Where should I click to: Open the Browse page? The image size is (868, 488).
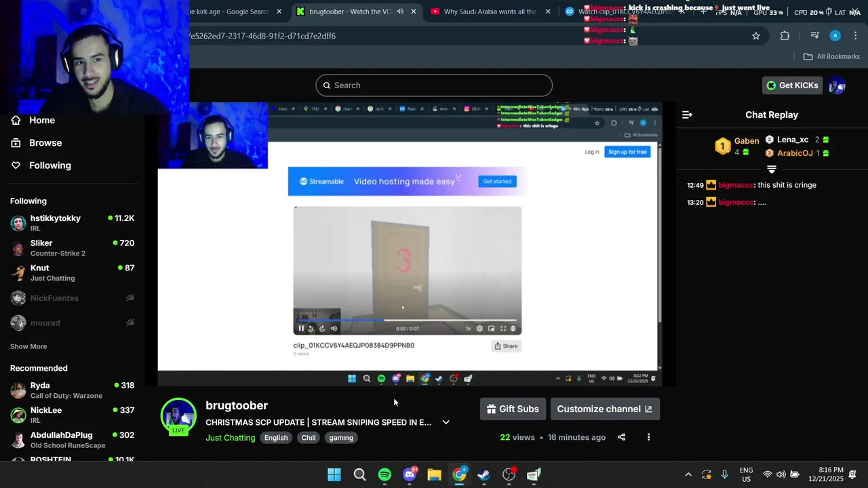tap(37, 143)
